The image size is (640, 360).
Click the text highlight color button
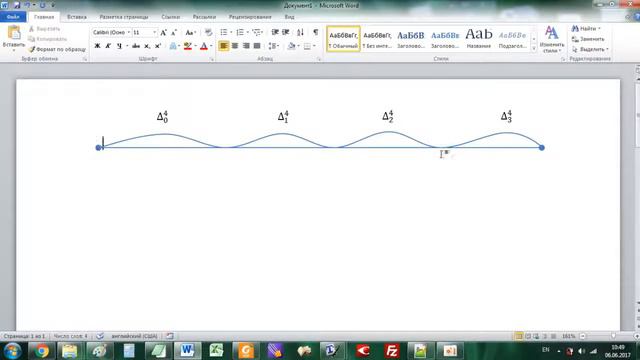187,46
